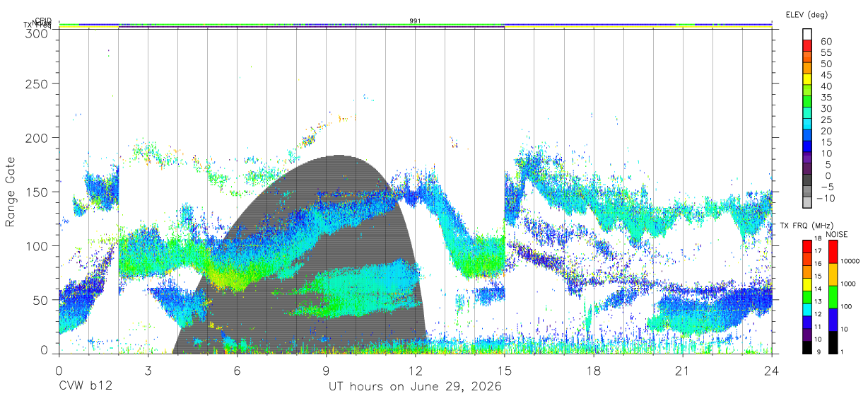Screen dimensions: 868x401
Task: Select the ELEV scale label 45
Action: coord(826,74)
